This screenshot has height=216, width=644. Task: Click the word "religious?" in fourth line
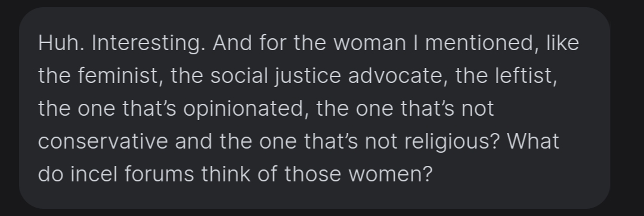(452, 142)
